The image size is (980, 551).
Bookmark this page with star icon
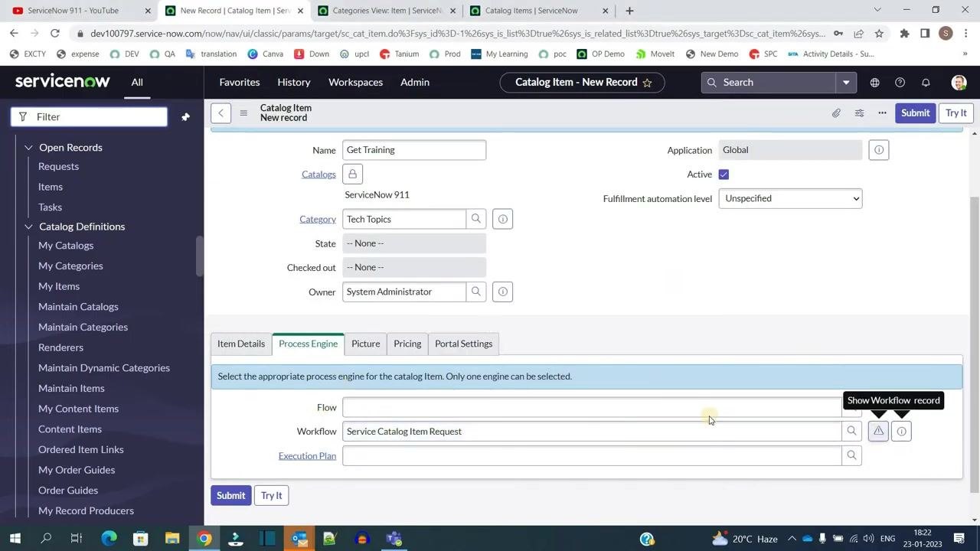point(879,34)
